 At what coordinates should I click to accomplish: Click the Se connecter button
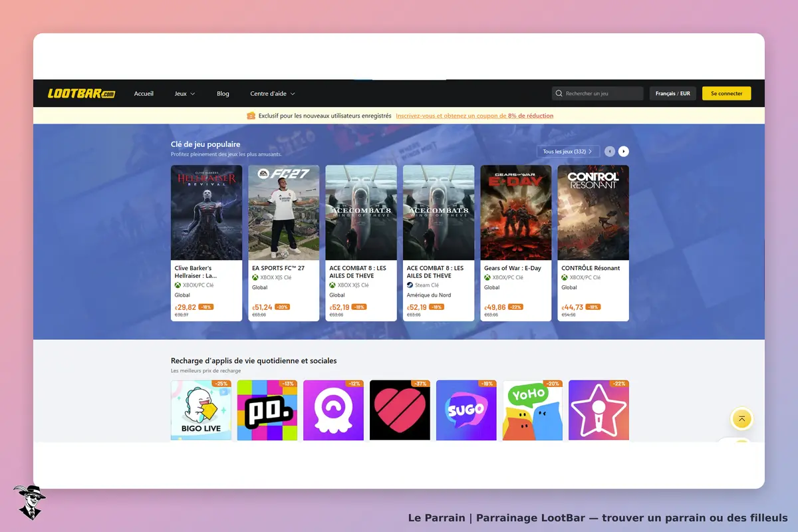click(x=727, y=94)
